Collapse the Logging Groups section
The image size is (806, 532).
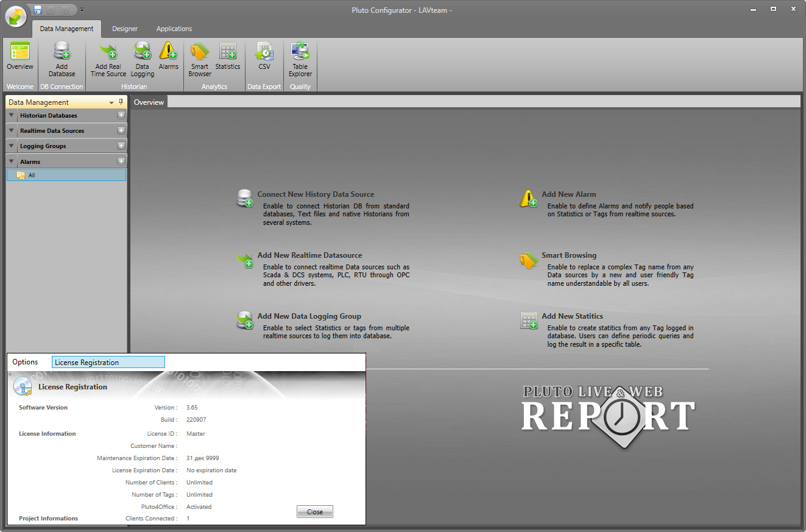[x=11, y=146]
